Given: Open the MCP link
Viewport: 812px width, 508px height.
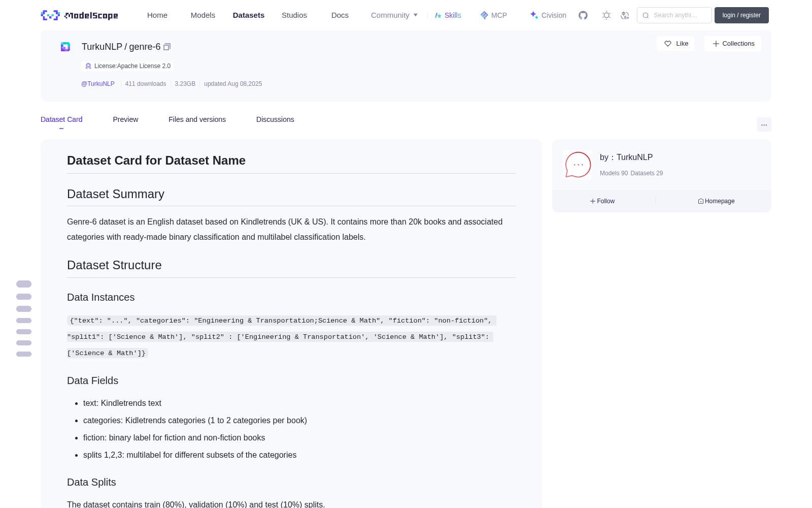Looking at the screenshot, I should click(x=493, y=15).
